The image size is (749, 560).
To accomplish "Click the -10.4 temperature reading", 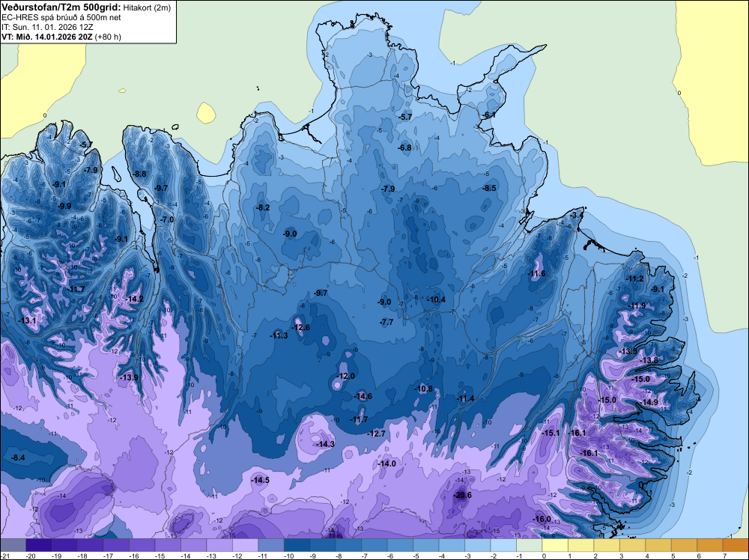I will (x=436, y=299).
